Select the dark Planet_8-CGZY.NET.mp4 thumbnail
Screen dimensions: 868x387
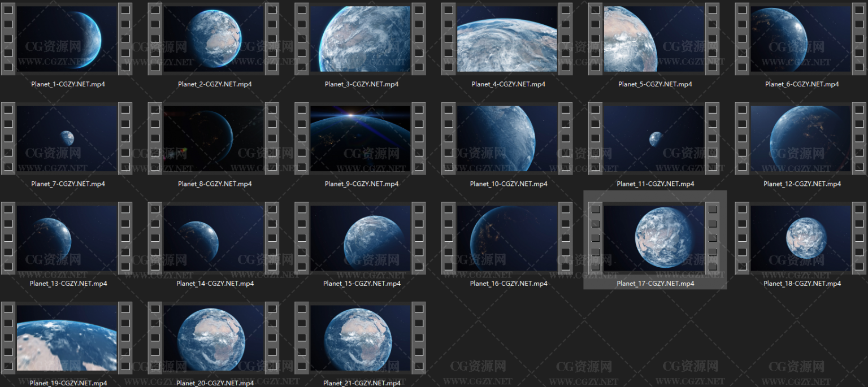(x=214, y=138)
